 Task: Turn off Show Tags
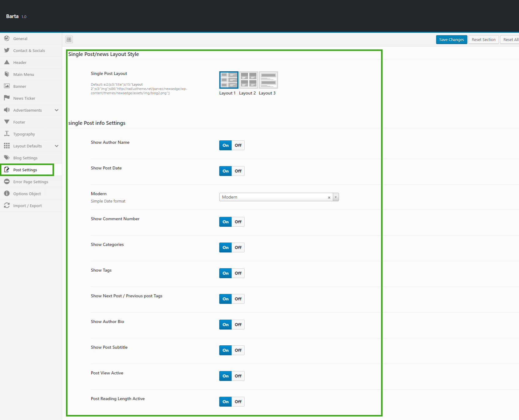(238, 273)
